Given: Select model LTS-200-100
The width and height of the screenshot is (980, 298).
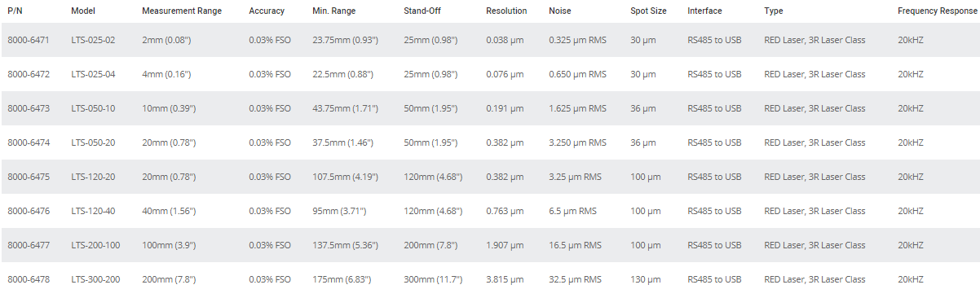Looking at the screenshot, I should pos(95,245).
